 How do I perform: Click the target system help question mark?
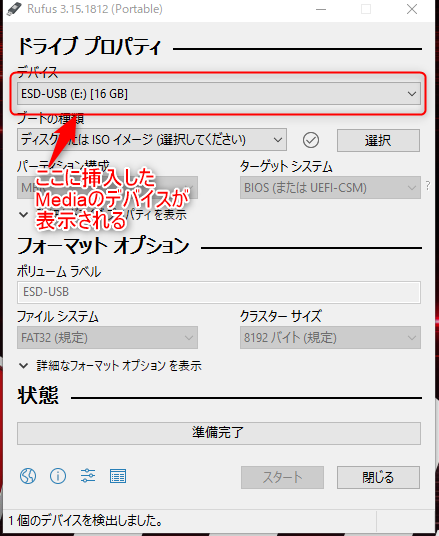click(428, 186)
